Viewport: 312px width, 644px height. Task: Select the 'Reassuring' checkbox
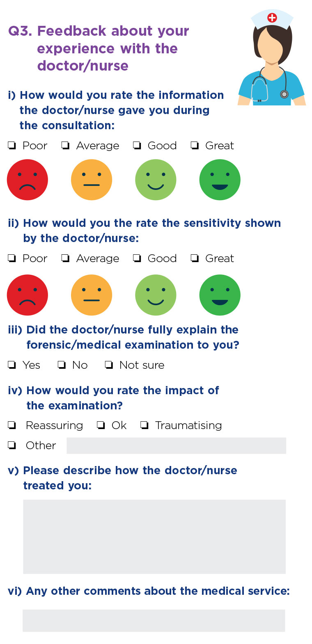point(12,425)
